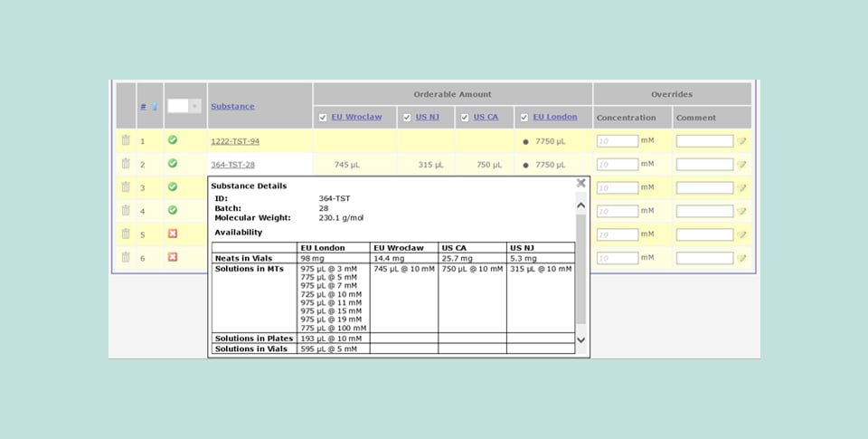Uncheck the EU Wroclaw checkbox

(324, 118)
